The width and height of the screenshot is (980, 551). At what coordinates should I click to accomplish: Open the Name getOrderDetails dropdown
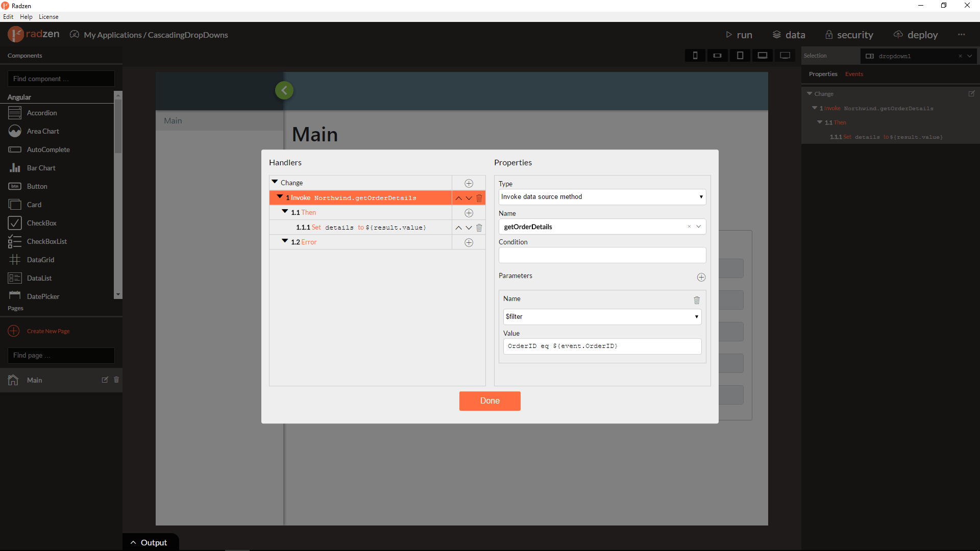[699, 226]
